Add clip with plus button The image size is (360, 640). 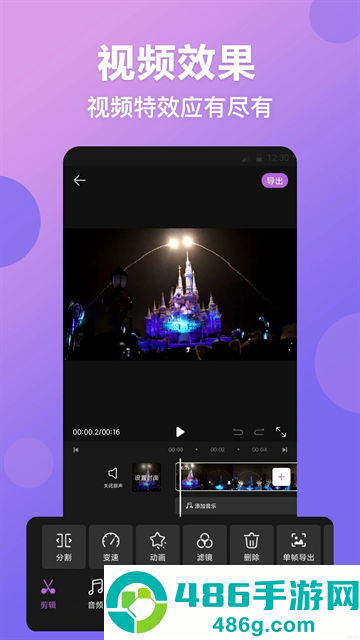coord(281,476)
